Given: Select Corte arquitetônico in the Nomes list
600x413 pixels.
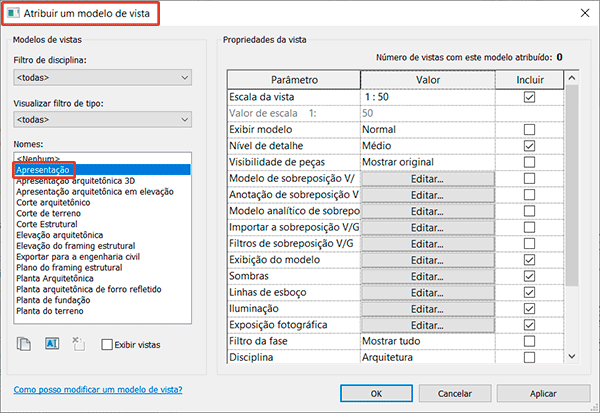Looking at the screenshot, I should pyautogui.click(x=53, y=202).
